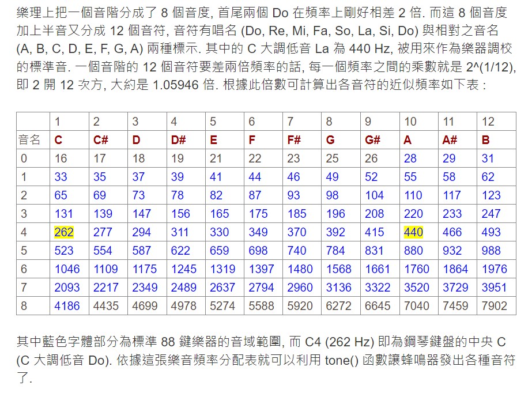Select the 1046 frequency cell
Viewport: 532px width, 393px height.
67,269
